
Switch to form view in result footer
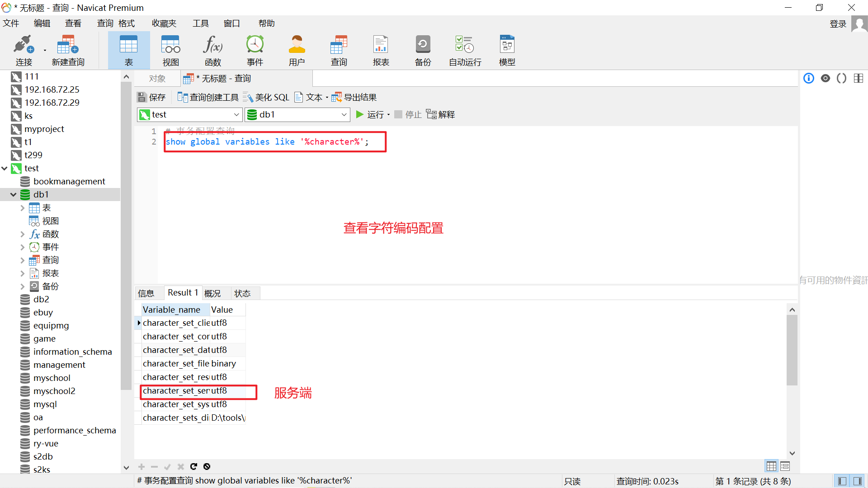click(785, 466)
